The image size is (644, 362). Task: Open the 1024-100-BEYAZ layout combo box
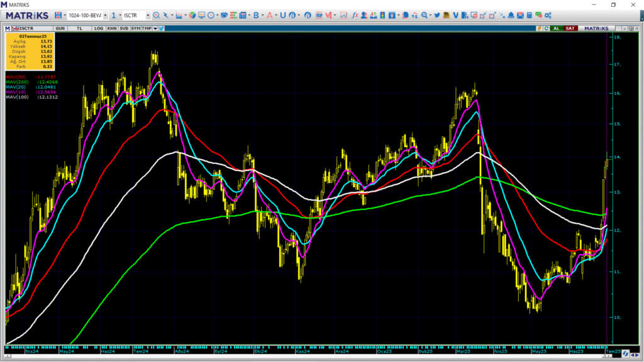point(87,15)
